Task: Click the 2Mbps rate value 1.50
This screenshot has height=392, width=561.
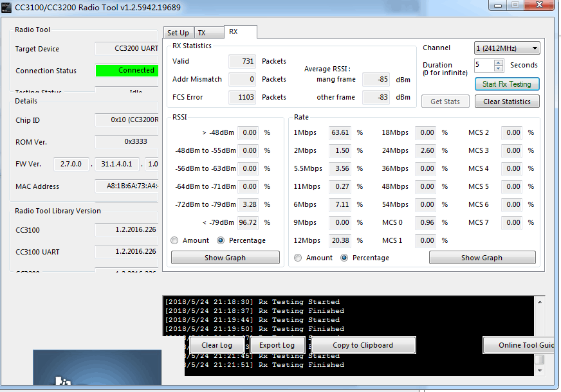Action: pos(340,150)
